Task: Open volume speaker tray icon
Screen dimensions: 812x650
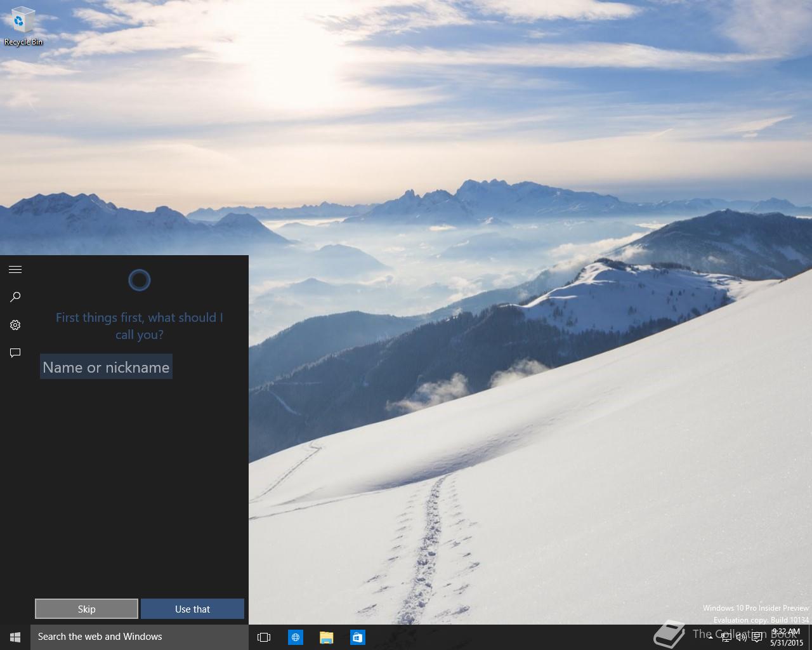Action: 741,637
